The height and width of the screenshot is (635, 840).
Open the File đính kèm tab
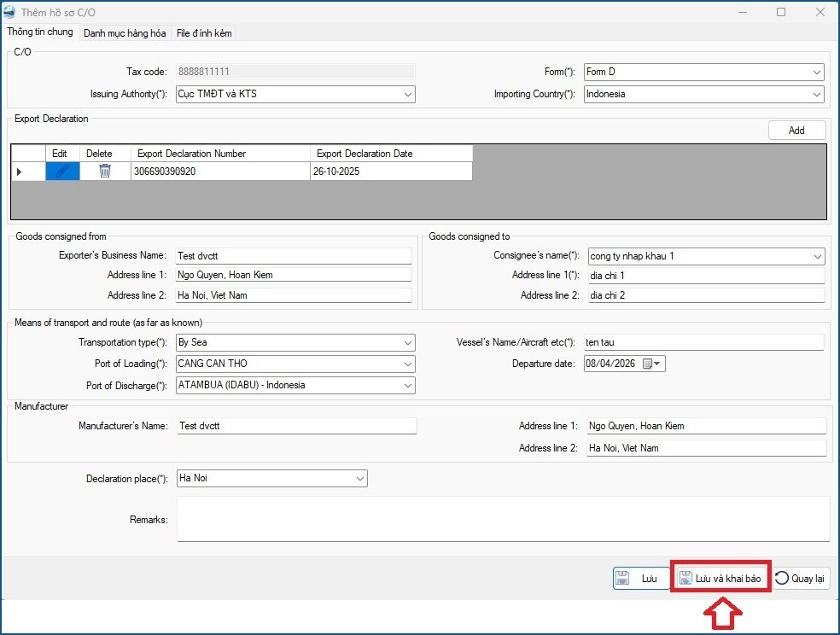point(203,33)
